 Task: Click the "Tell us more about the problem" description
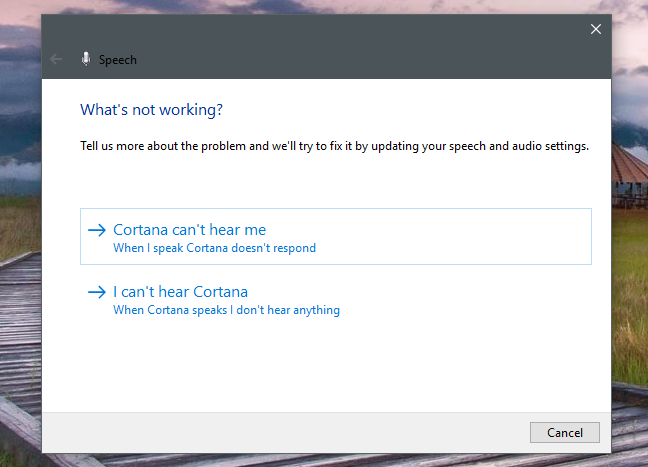coord(334,146)
